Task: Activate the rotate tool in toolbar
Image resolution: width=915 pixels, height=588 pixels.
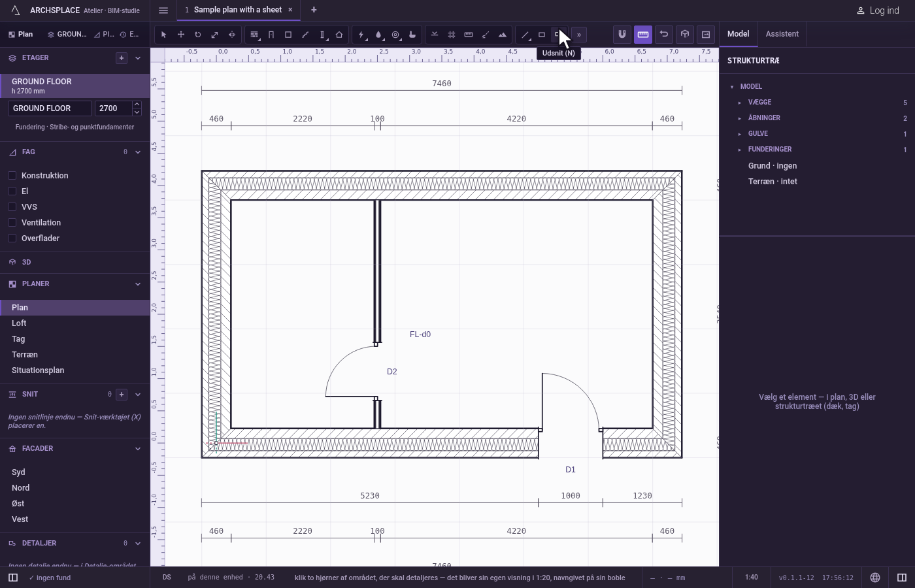Action: (198, 35)
